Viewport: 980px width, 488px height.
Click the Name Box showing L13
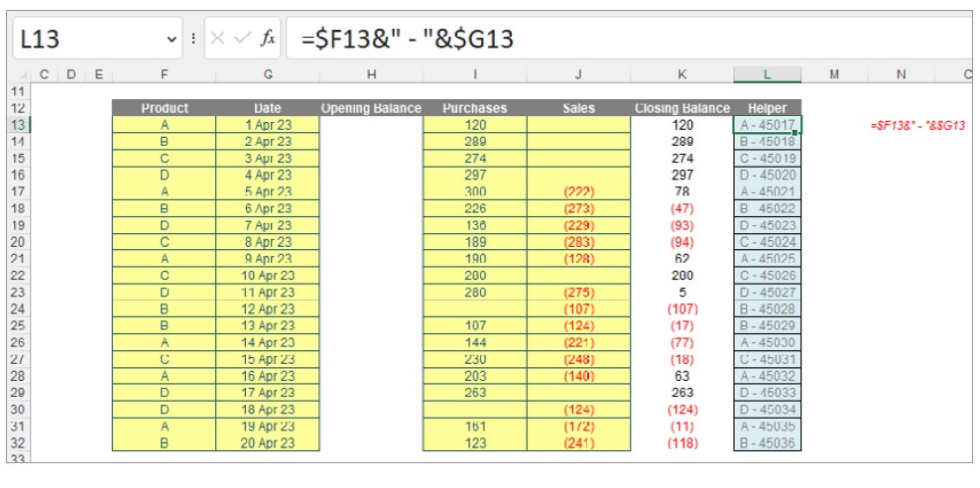[97, 39]
